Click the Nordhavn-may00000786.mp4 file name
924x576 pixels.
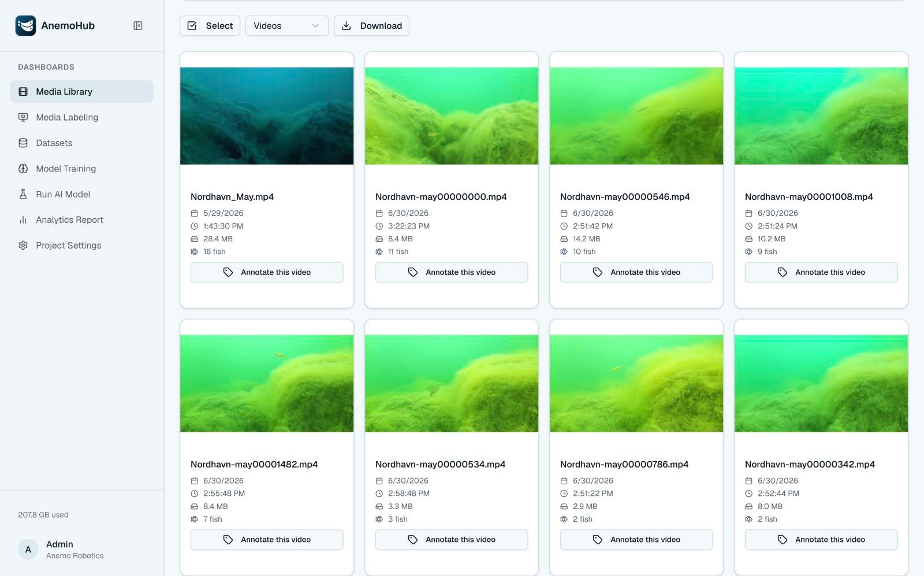[624, 464]
